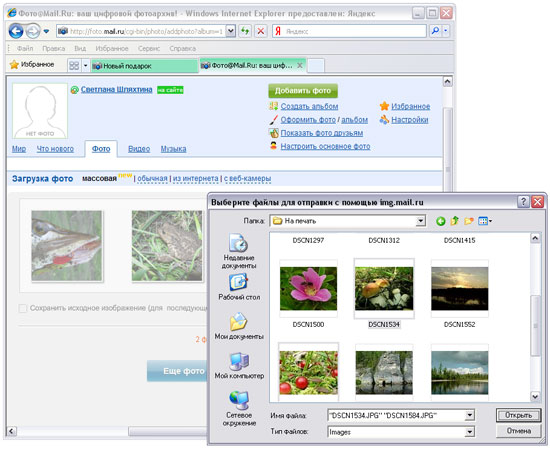Click the Избранное link with star on page
Image resolution: width=550 pixels, height=449 pixels.
[x=410, y=106]
